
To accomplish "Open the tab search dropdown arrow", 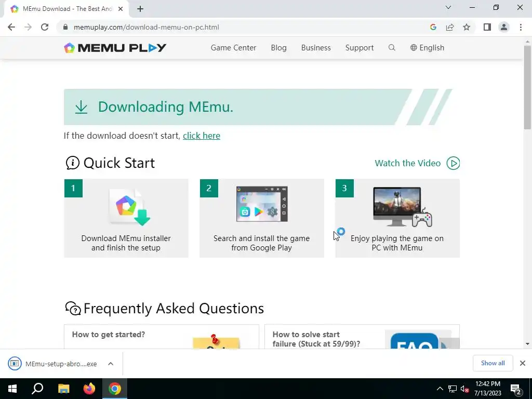I will (448, 7).
